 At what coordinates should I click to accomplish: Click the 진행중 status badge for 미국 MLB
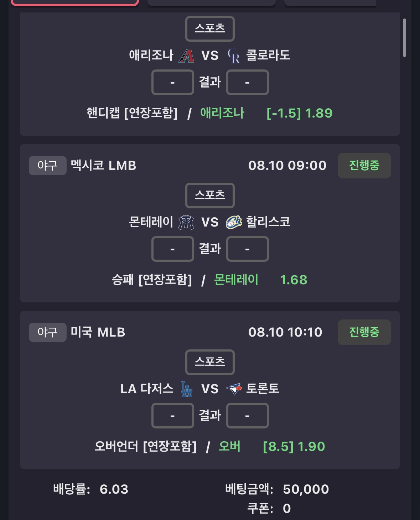click(364, 332)
